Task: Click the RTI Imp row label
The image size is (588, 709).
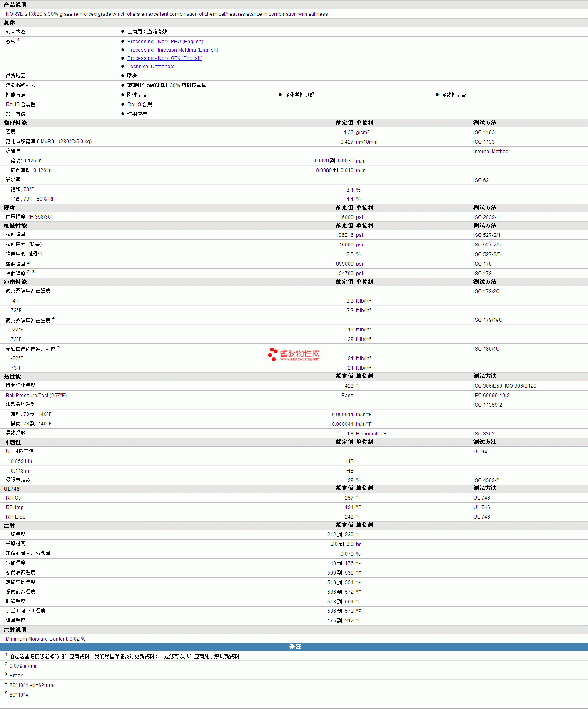Action: [x=15, y=507]
